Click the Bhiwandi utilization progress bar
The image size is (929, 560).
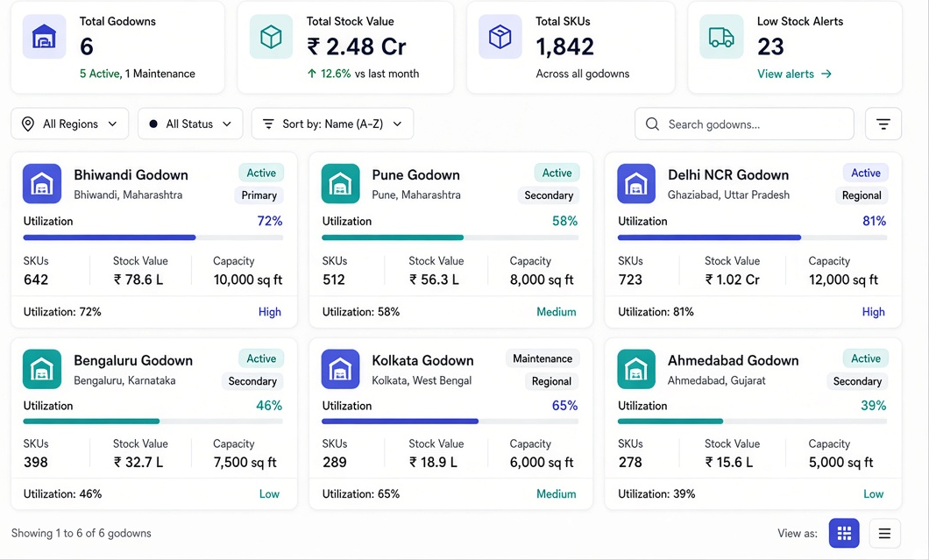152,237
